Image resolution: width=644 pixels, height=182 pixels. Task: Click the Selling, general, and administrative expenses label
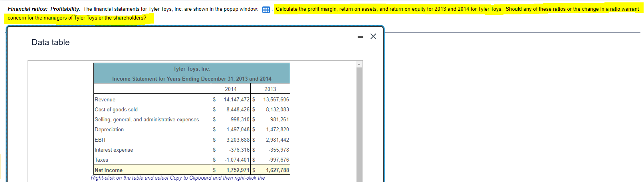pyautogui.click(x=147, y=119)
